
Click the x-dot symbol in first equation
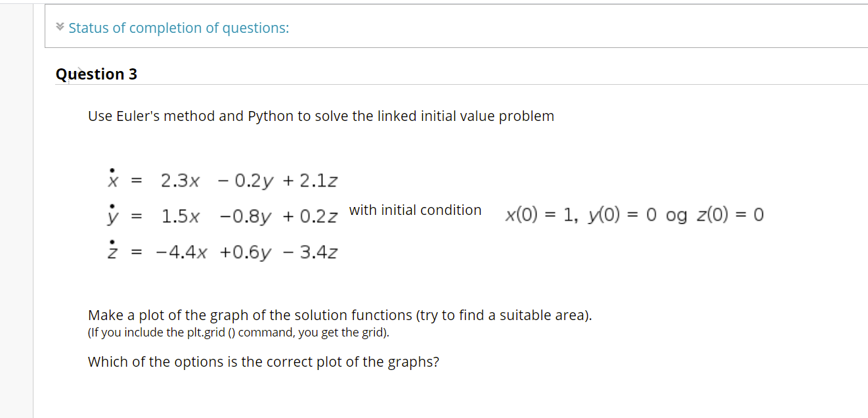click(113, 177)
